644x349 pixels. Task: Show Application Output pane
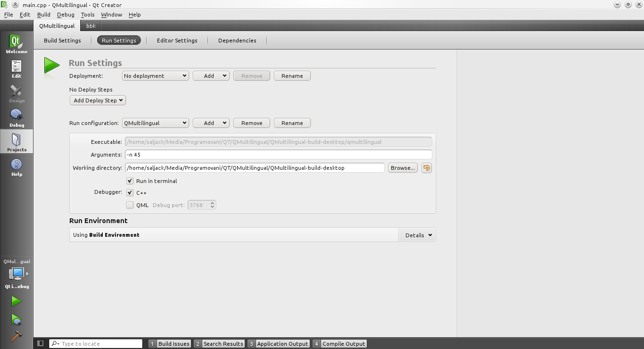[x=279, y=344]
